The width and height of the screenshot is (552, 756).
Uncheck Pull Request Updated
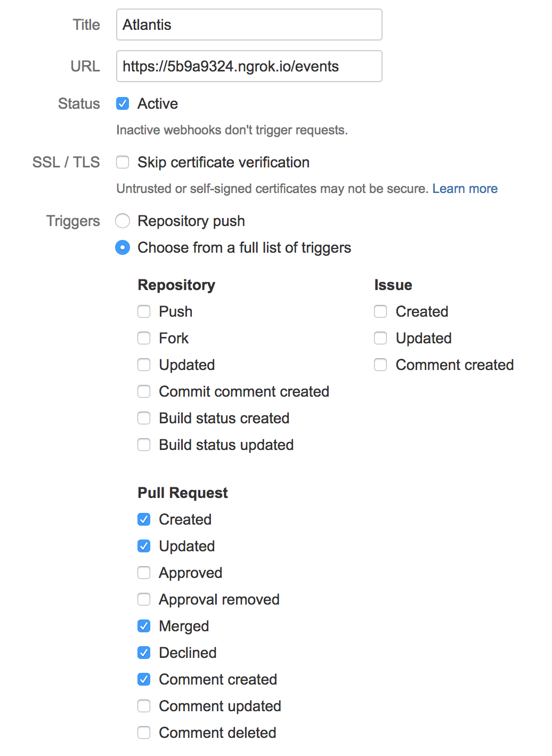coord(144,546)
